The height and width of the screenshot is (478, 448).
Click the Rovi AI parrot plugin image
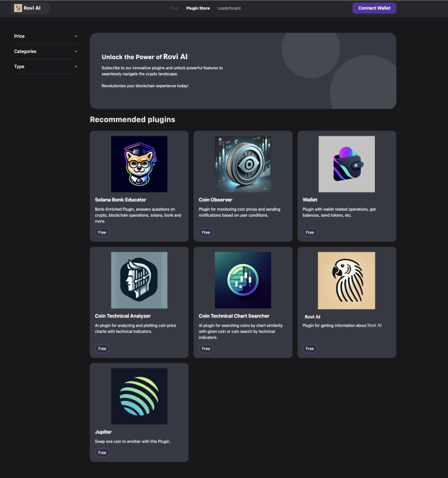tap(346, 280)
